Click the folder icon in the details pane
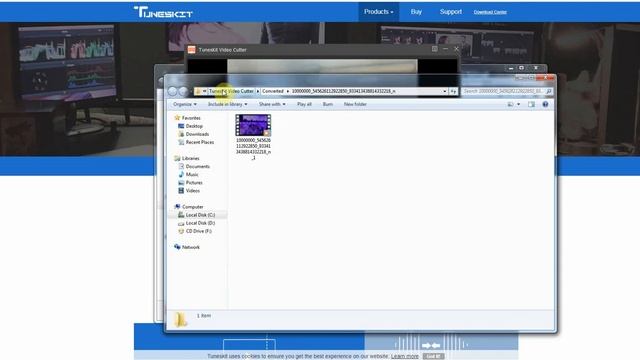This screenshot has width=640, height=360. click(x=180, y=320)
